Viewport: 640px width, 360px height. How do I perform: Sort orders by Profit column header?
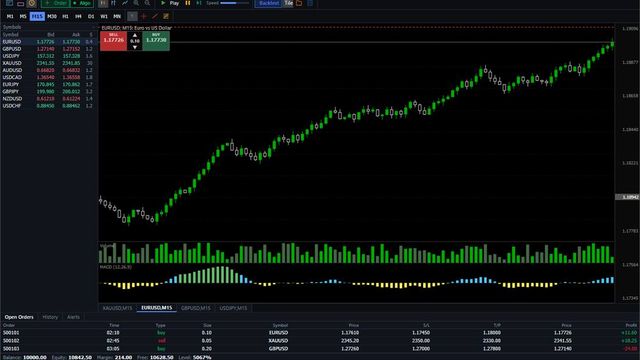pos(631,325)
